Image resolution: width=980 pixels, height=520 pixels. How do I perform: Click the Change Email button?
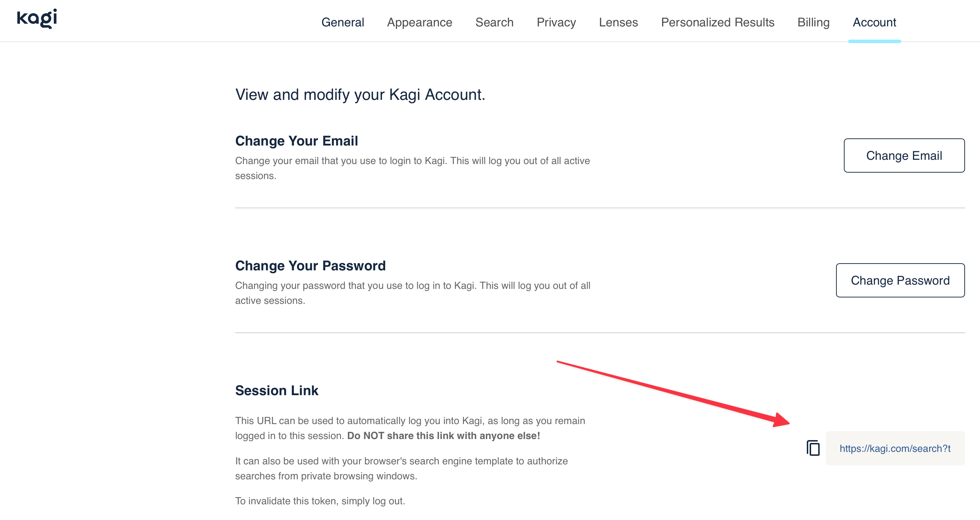[904, 155]
